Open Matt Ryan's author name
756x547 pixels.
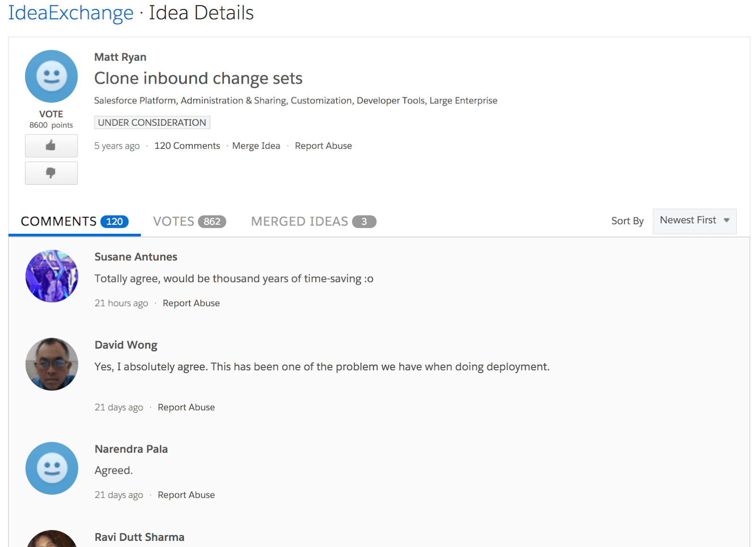click(120, 57)
